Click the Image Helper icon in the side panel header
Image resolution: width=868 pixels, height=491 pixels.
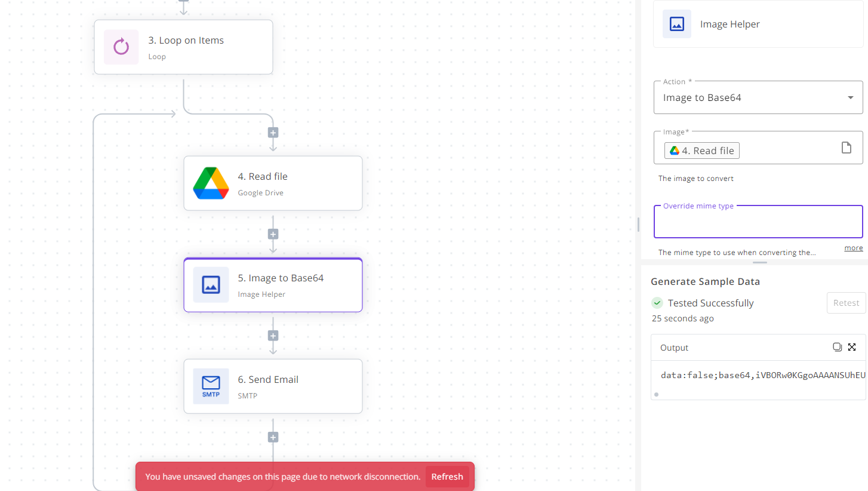(677, 24)
